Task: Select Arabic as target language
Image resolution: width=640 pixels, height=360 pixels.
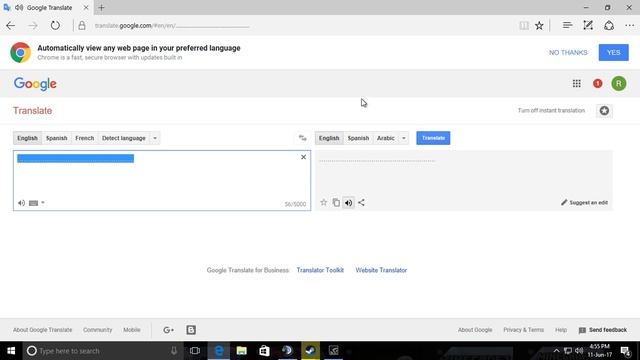Action: 386,138
